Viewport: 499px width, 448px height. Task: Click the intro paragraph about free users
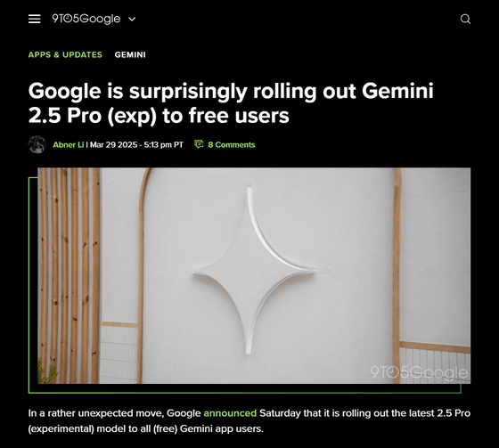250,420
